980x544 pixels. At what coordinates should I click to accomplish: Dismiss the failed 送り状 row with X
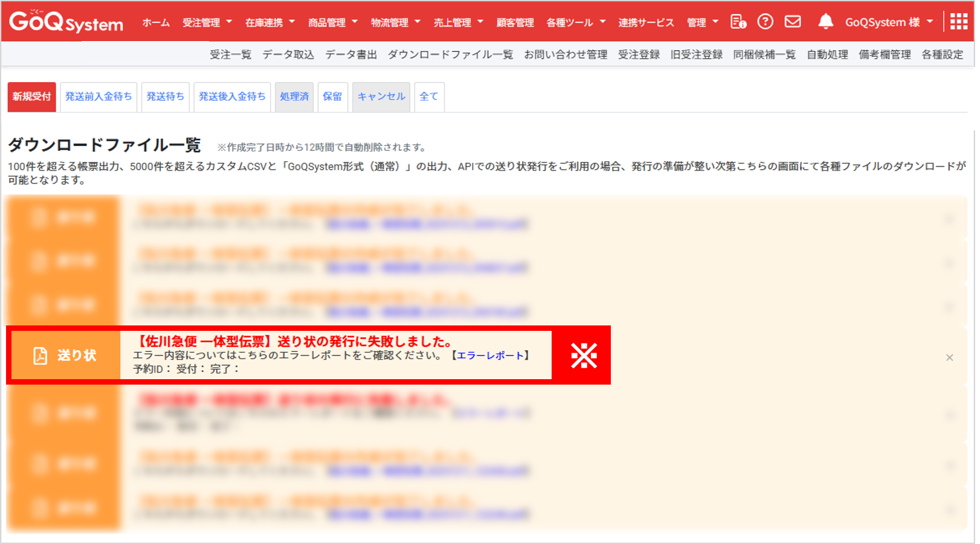[949, 358]
